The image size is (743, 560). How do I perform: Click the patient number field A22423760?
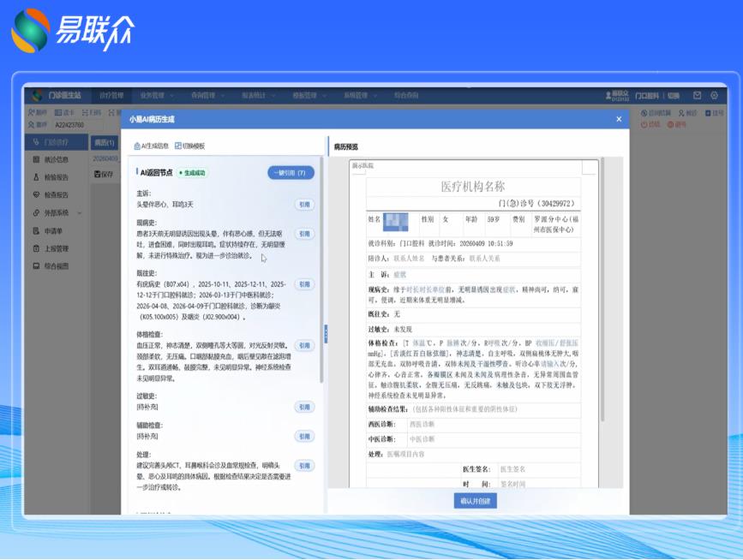click(77, 125)
